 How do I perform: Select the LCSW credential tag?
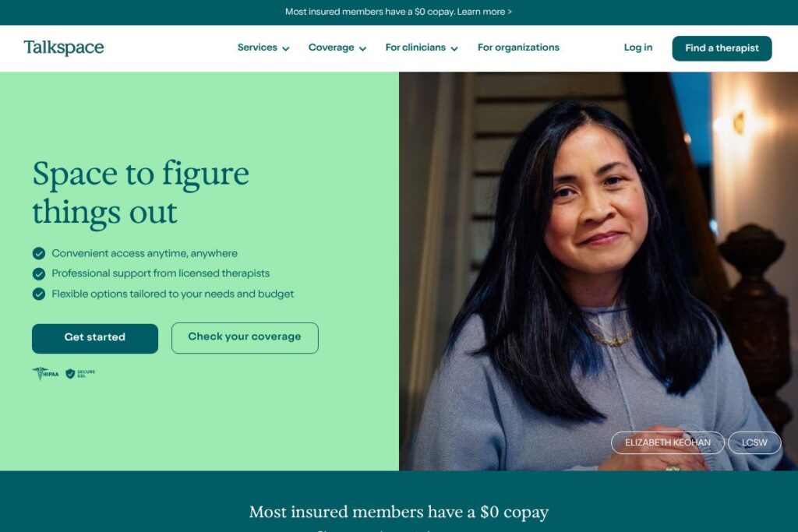pos(754,442)
